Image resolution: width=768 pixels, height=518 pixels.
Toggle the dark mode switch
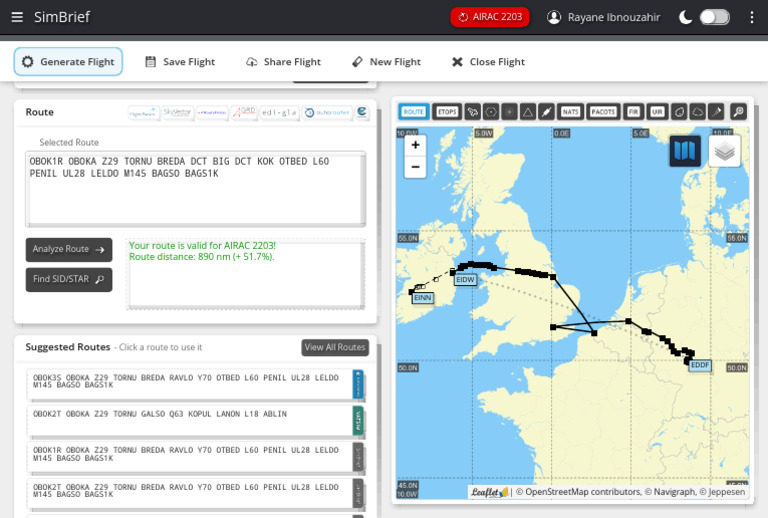click(x=713, y=17)
